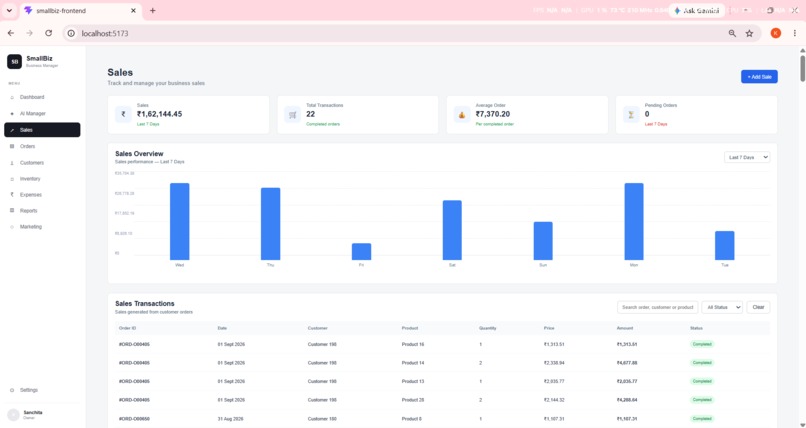Click the Completed badge in Product 13 row
Screen dimensions: 806x428
[x=702, y=381]
